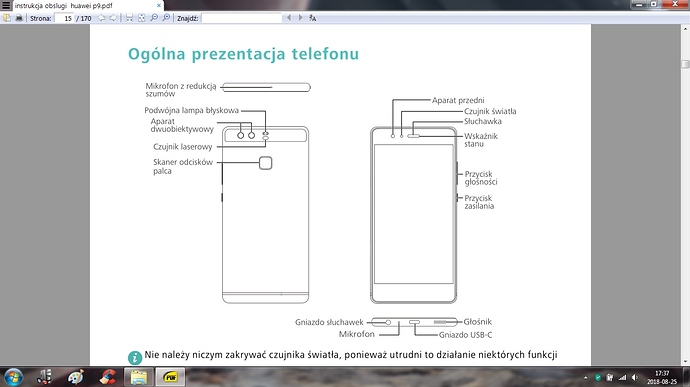Click the Zoom Out magnifier icon
This screenshot has width=690, height=387.
[x=154, y=18]
